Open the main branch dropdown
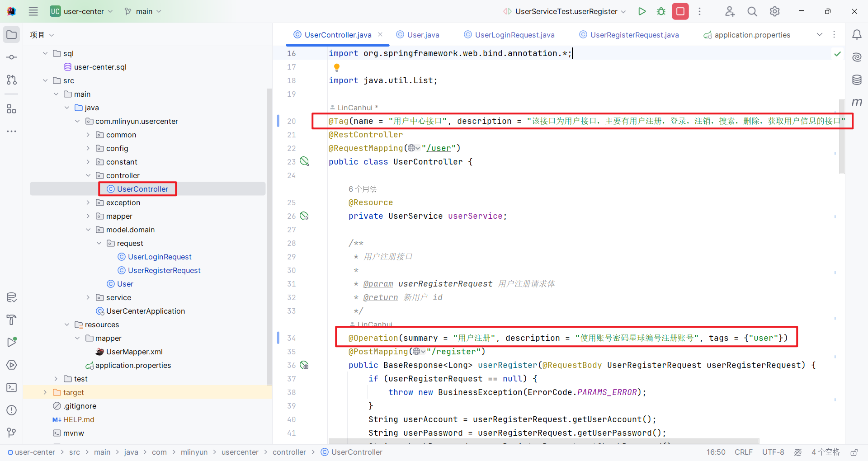The width and height of the screenshot is (868, 461). [143, 11]
